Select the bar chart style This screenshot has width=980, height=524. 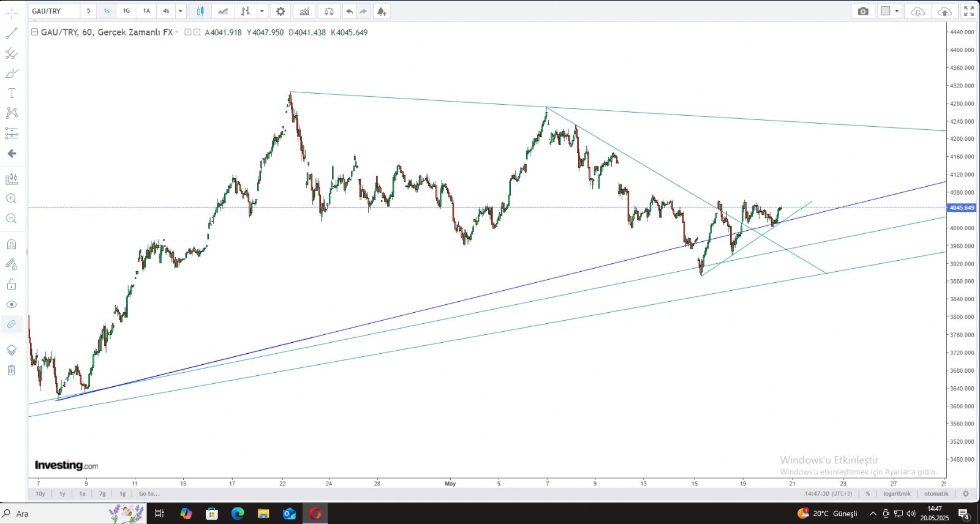click(x=246, y=11)
